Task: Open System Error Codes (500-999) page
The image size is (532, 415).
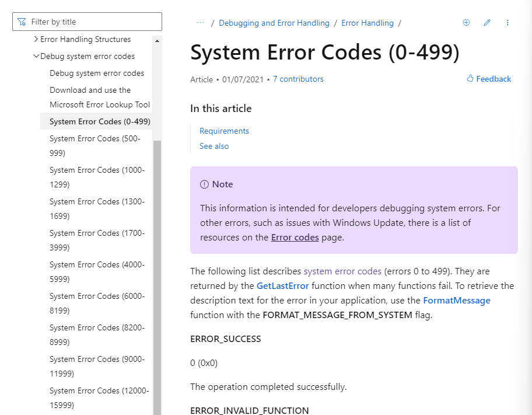Action: 95,146
